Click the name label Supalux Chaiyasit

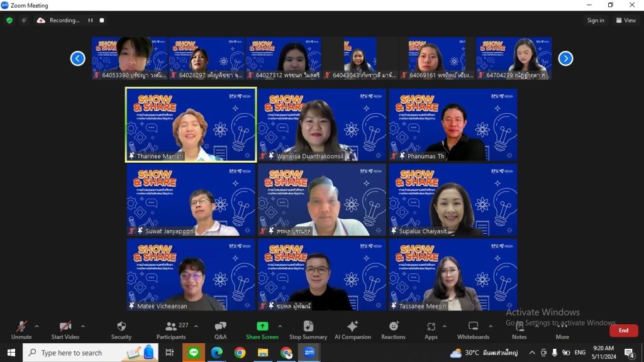coord(423,231)
